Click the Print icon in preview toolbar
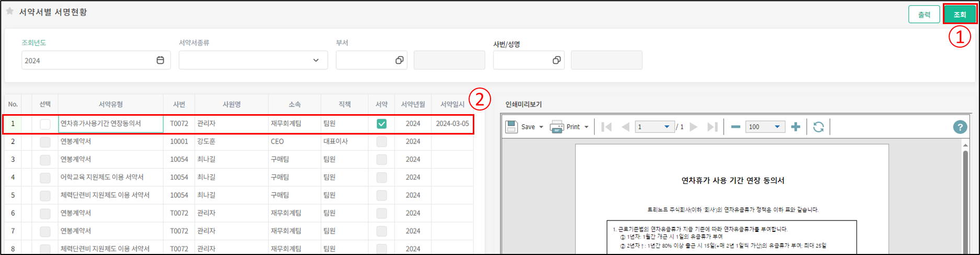The width and height of the screenshot is (980, 255). pos(557,127)
